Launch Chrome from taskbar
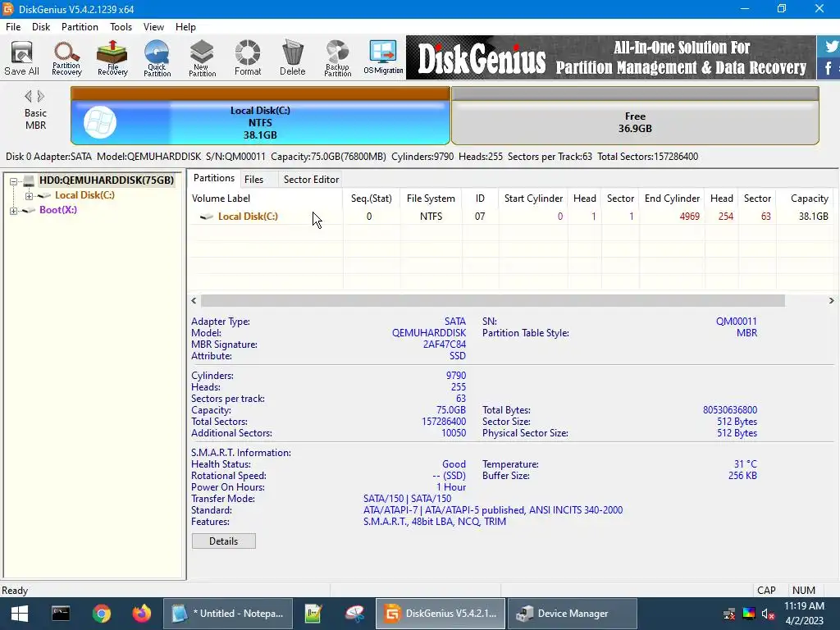Viewport: 840px width, 630px height. point(101,614)
